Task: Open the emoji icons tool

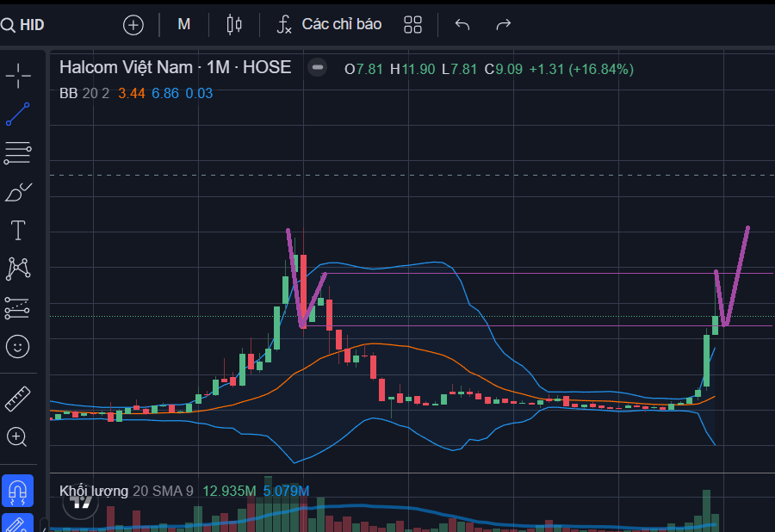Action: click(18, 346)
